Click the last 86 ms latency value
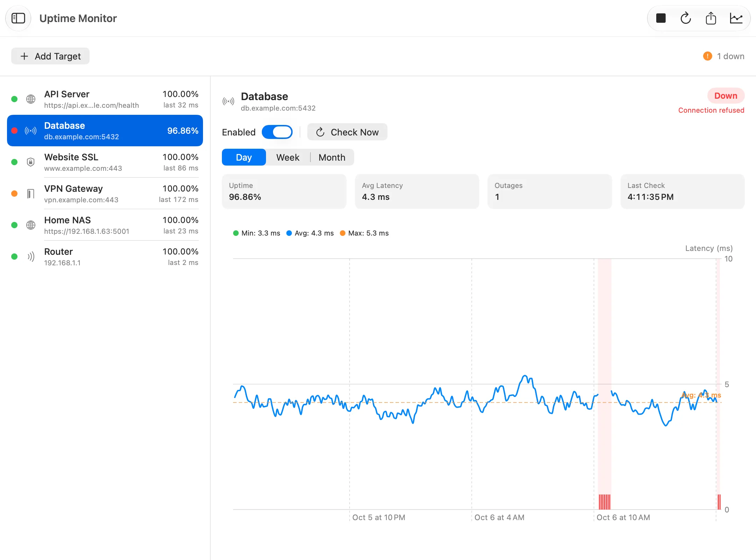The width and height of the screenshot is (756, 560). pos(181,168)
